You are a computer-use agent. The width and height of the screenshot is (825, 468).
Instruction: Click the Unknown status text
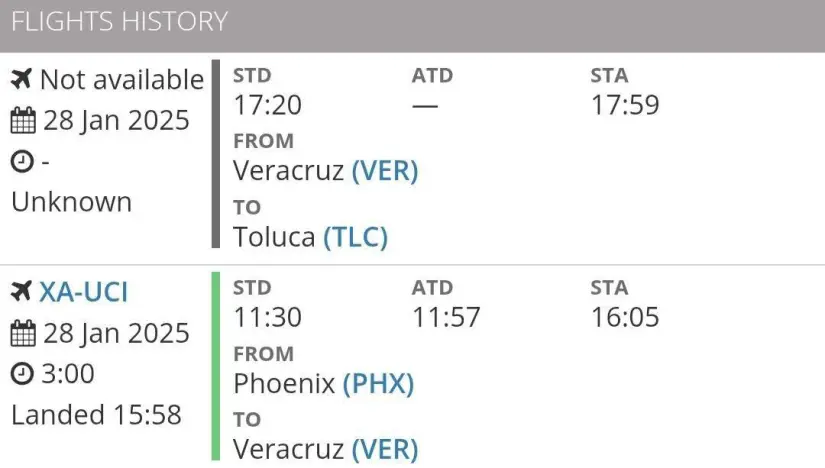(72, 202)
